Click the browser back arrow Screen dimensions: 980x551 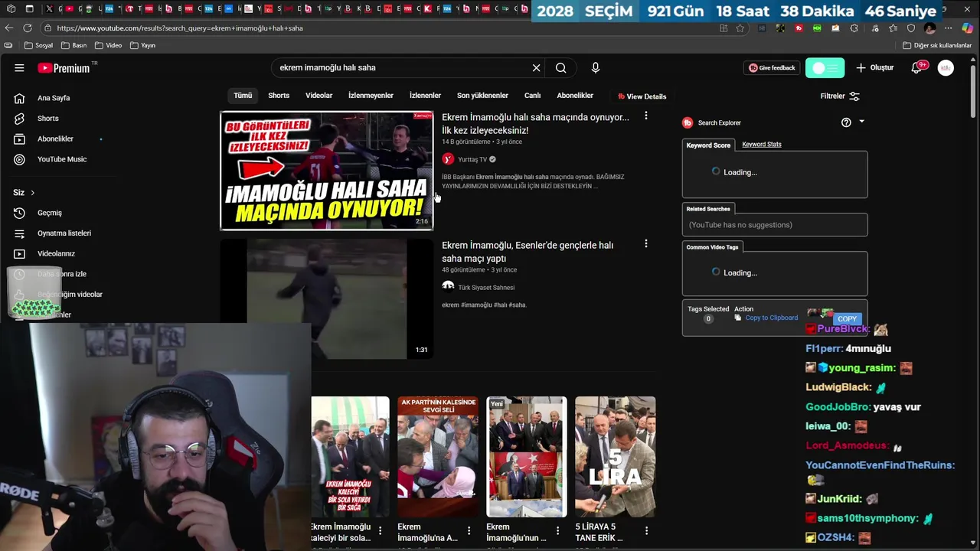9,28
